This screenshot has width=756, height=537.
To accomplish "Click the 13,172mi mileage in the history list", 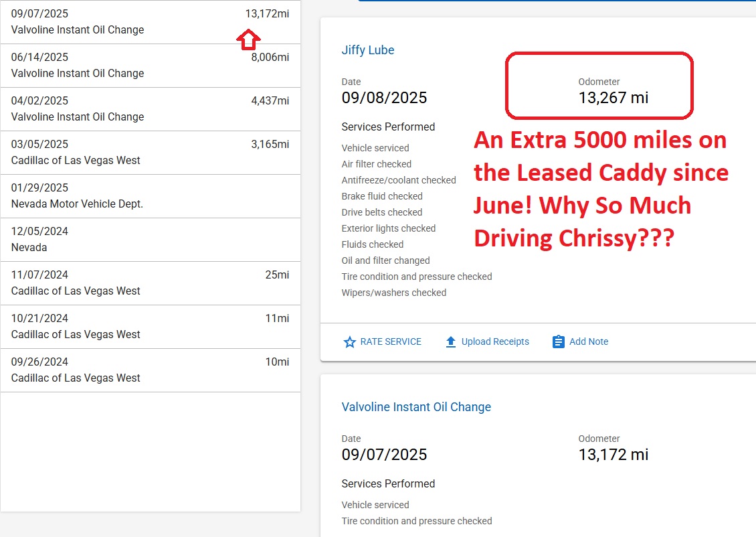I will click(267, 13).
